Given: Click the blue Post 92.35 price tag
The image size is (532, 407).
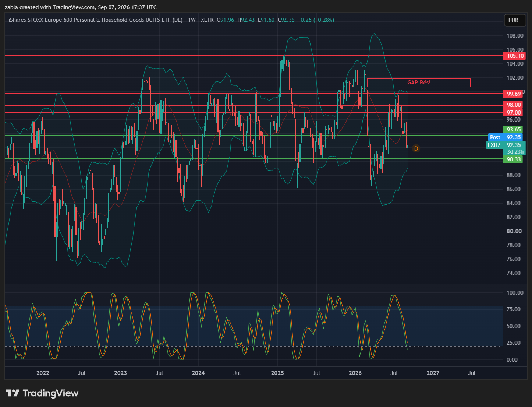Looking at the screenshot, I should point(506,137).
